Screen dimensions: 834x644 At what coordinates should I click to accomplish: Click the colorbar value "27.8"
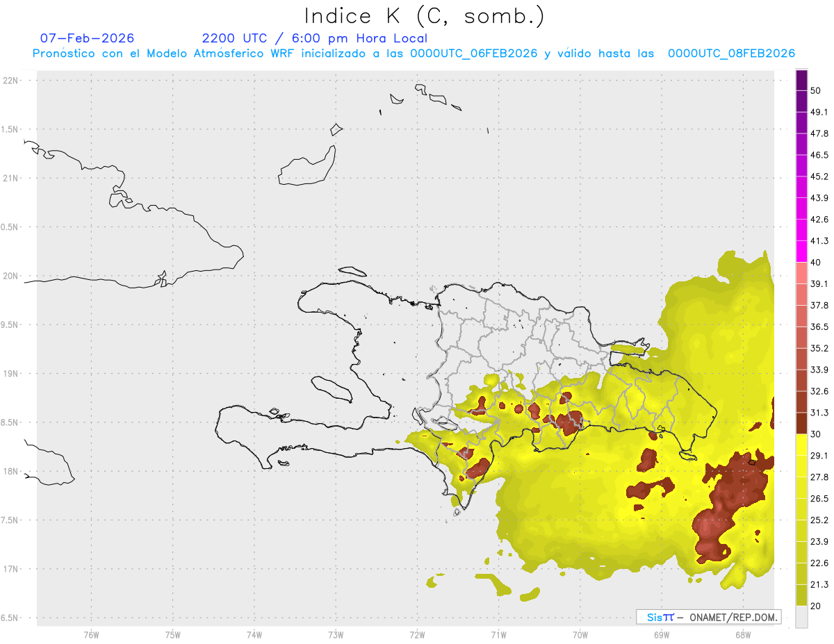point(819,477)
